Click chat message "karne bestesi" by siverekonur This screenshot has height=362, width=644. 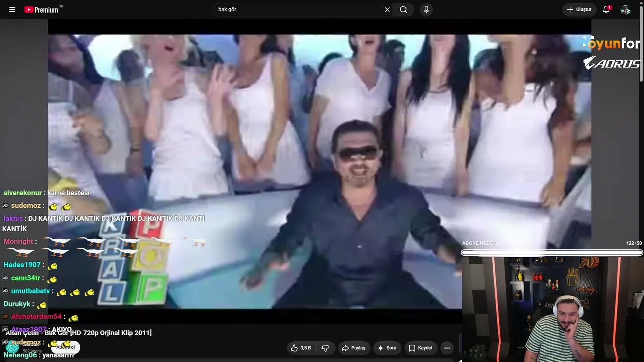(46, 193)
